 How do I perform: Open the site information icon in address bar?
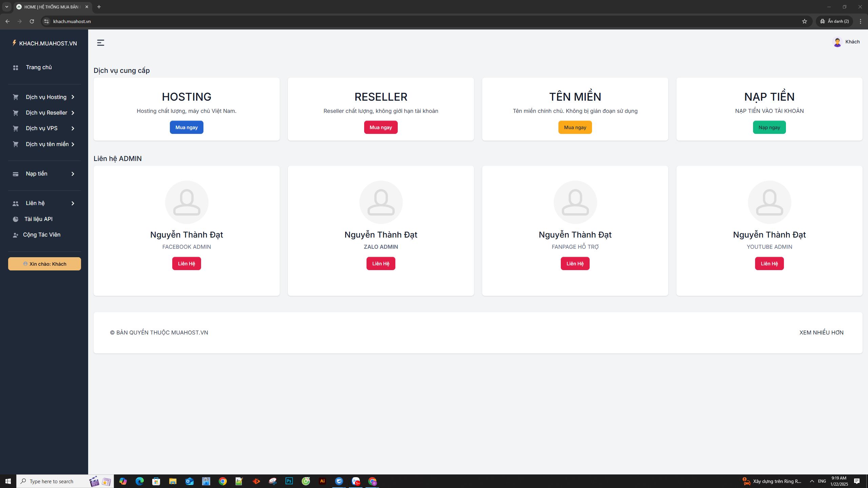(x=46, y=21)
